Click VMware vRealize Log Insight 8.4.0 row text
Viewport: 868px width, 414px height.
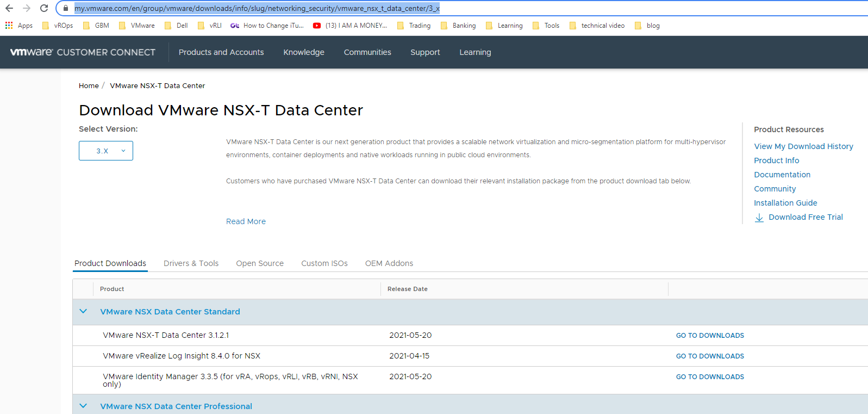182,356
